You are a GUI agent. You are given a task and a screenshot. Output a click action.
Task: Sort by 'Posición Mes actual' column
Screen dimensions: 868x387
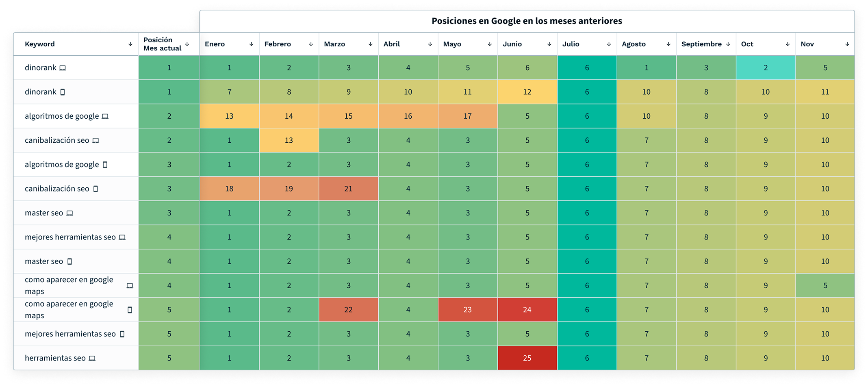tap(187, 44)
